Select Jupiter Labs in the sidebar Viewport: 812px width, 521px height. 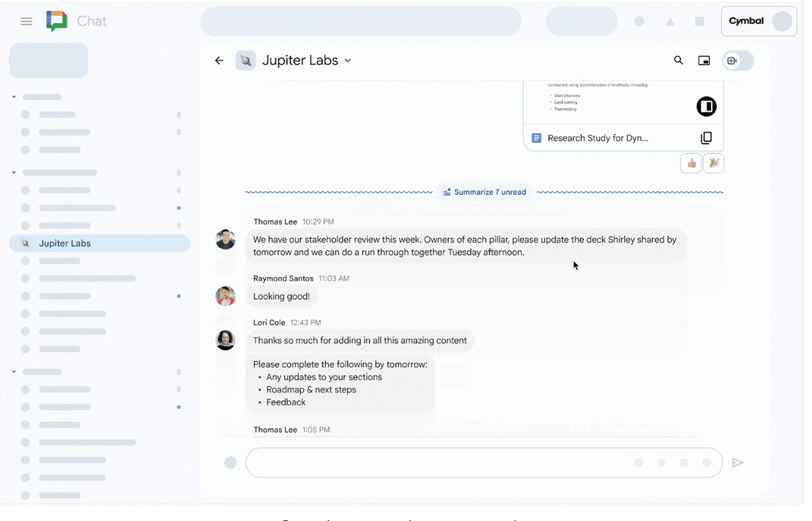pos(64,244)
